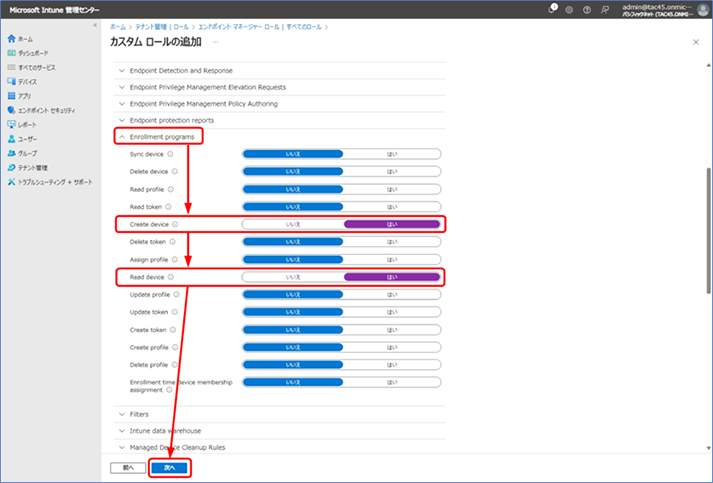713x483 pixels.
Task: Click the info icon beside Read token
Action: pos(168,206)
